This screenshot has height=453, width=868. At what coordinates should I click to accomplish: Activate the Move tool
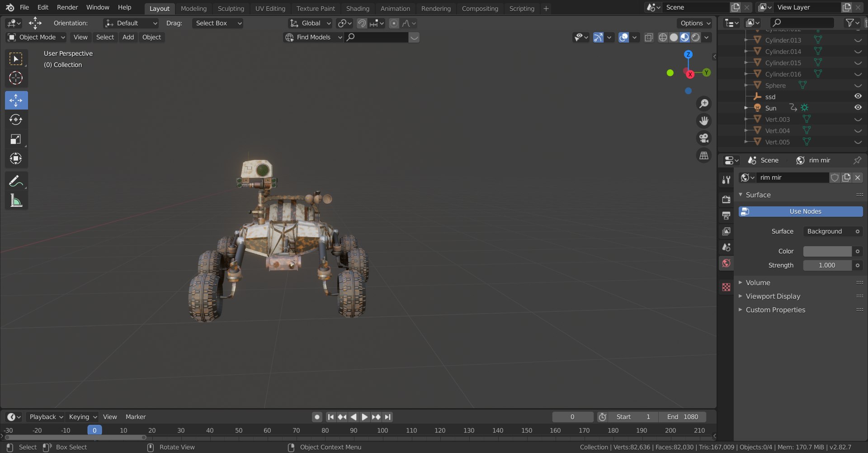click(16, 100)
